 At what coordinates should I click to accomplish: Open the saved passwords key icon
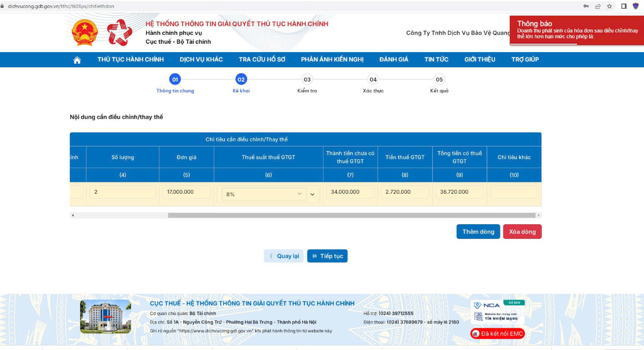click(x=586, y=6)
